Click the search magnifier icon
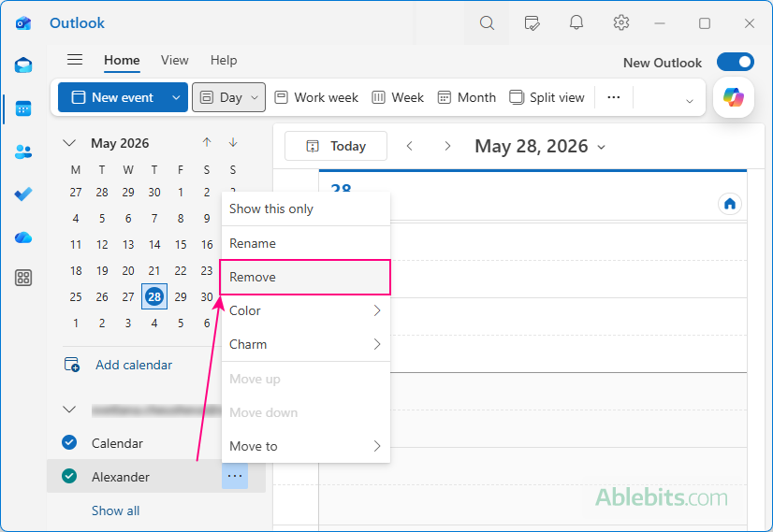 click(x=487, y=22)
